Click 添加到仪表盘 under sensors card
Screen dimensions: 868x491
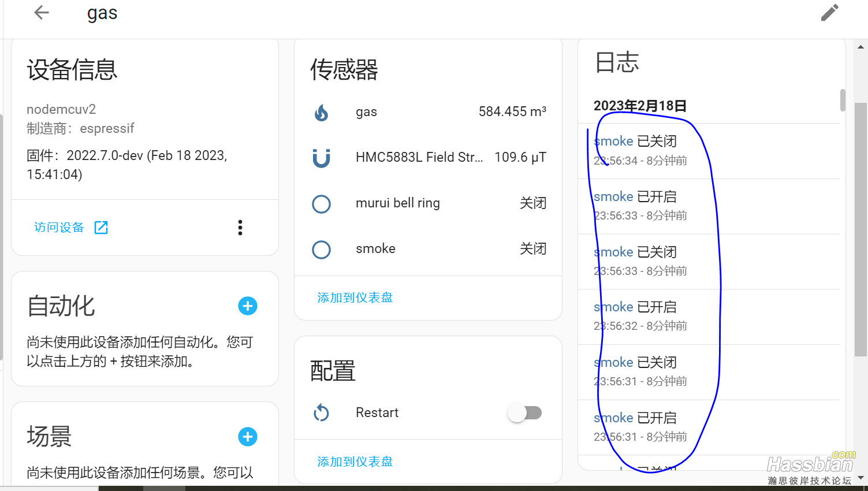coord(355,297)
